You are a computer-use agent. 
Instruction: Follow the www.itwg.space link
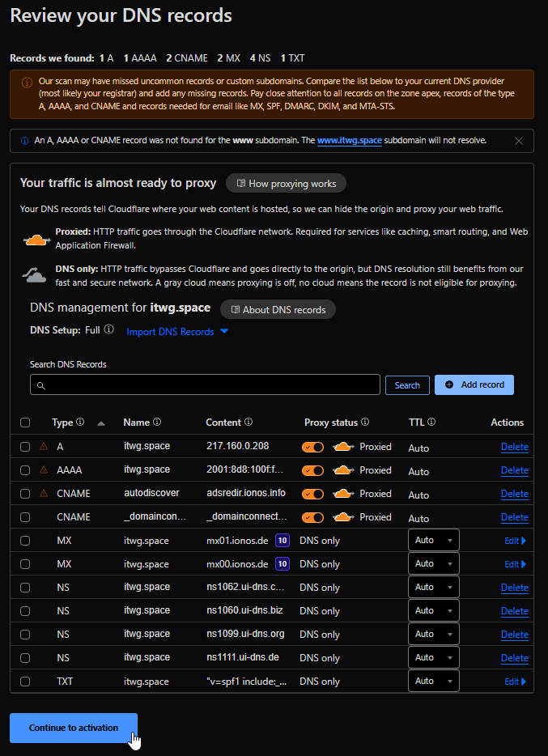350,141
